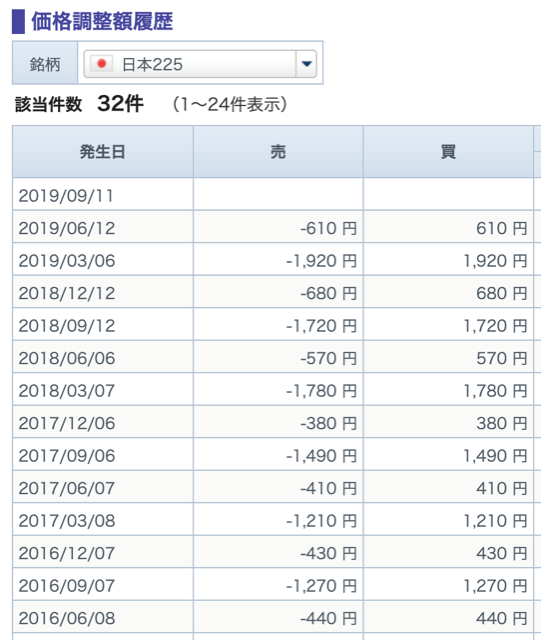
Task: Click the 1,780 円 buy value
Action: point(495,391)
